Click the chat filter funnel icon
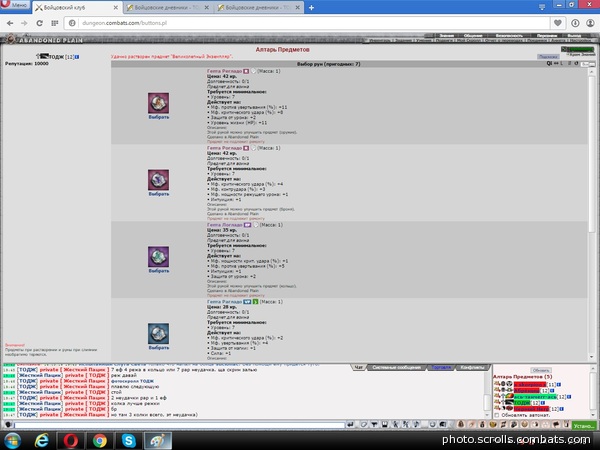 [374, 425]
